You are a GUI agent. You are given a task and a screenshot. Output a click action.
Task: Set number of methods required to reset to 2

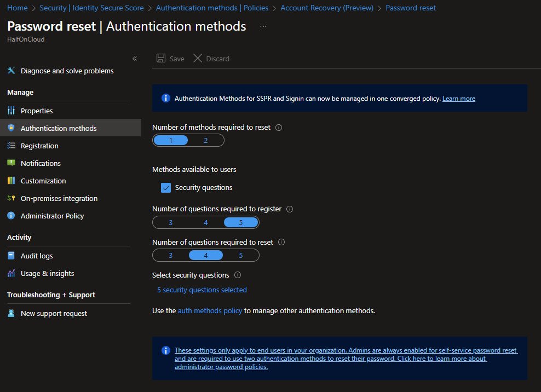pyautogui.click(x=206, y=141)
